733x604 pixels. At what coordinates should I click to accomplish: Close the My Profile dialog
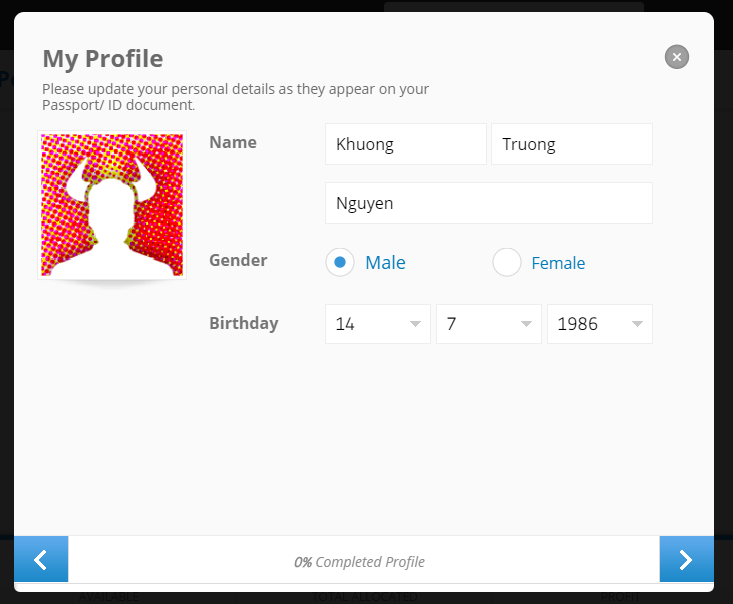coord(676,57)
